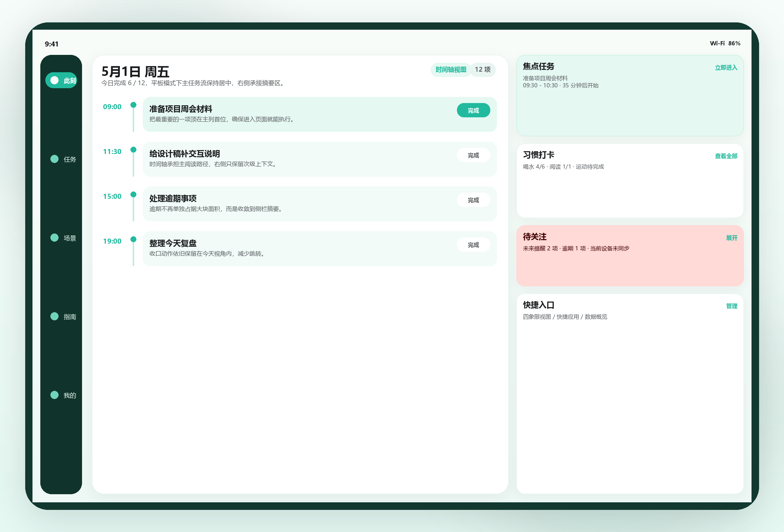Click the 我的 dot icon in sidebar
Viewport: 784px width, 532px height.
[x=54, y=395]
